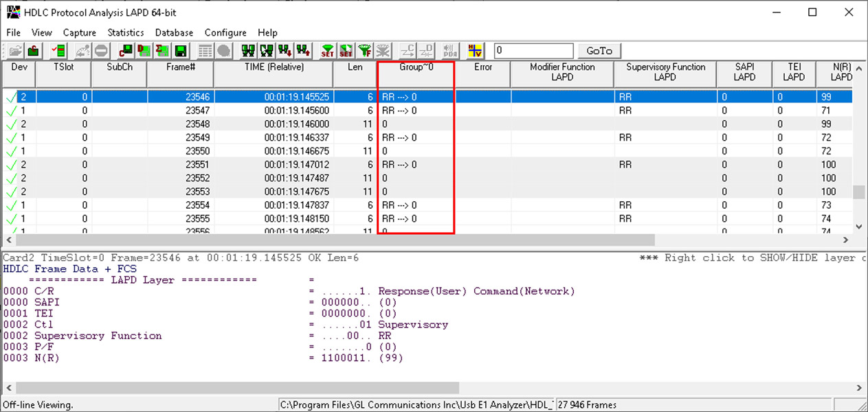This screenshot has width=868, height=412.
Task: Open the Help menu
Action: point(268,32)
